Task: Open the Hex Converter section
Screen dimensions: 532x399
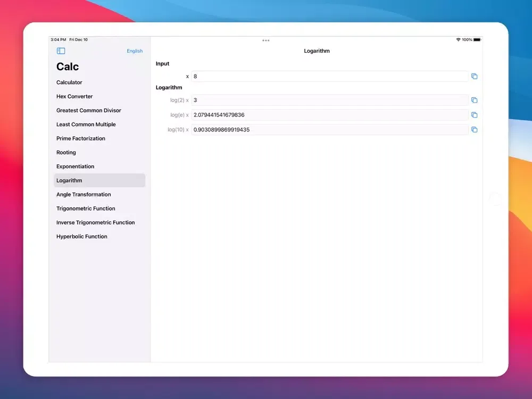Action: [x=99, y=96]
